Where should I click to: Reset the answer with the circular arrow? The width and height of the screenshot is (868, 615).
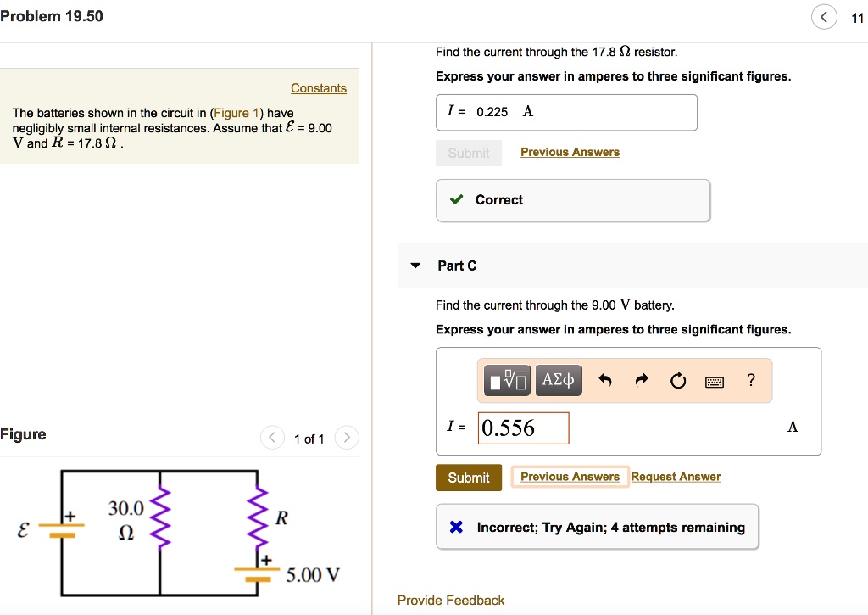pyautogui.click(x=677, y=380)
